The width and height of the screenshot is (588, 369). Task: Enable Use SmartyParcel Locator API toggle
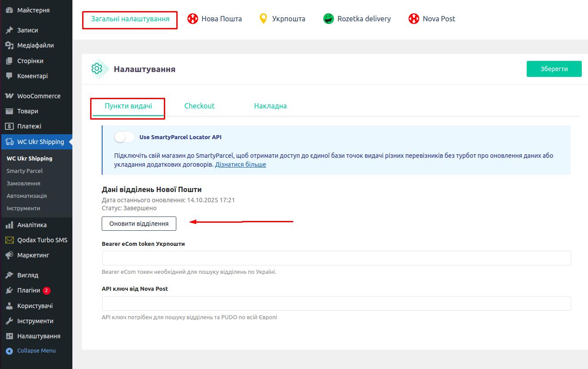click(124, 137)
